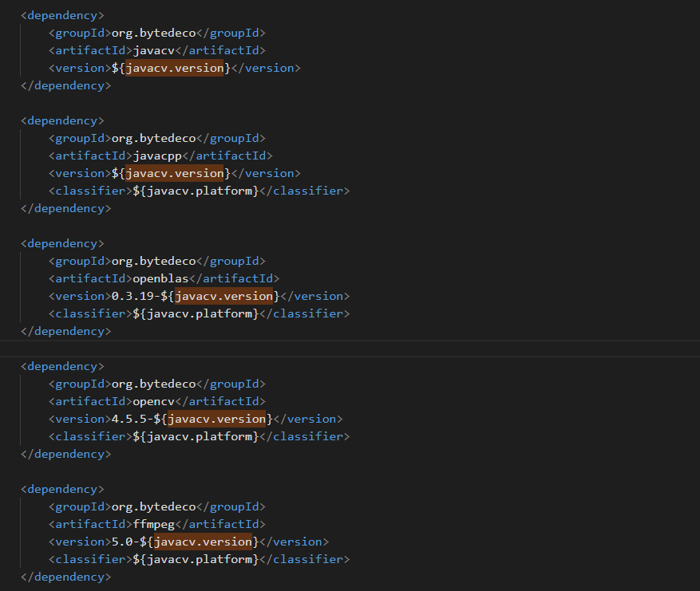Click closing </dependency> tag after javacpp block
700x591 pixels.
coord(65,208)
